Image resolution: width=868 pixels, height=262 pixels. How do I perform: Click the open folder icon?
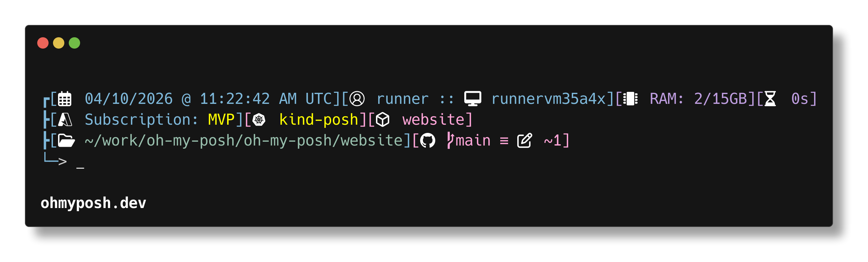coord(66,140)
